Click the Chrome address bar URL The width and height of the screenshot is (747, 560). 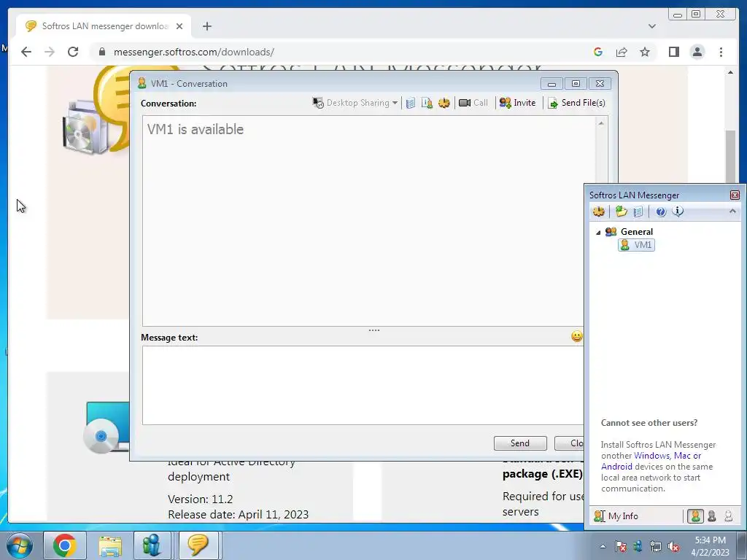click(194, 52)
